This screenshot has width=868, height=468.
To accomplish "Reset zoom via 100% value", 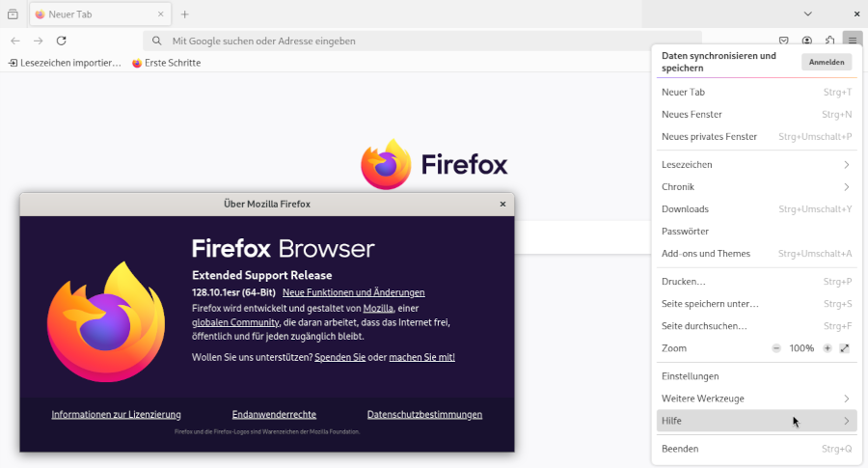I will (x=801, y=348).
